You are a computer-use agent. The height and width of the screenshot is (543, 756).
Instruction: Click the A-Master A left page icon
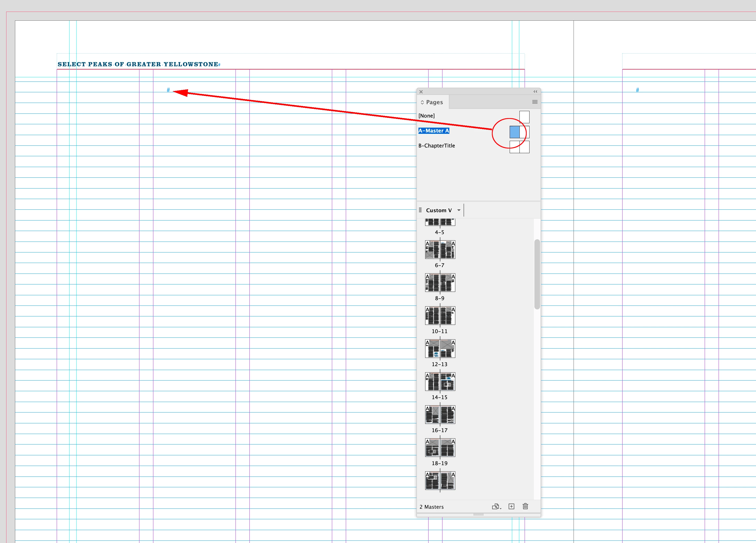tap(514, 132)
